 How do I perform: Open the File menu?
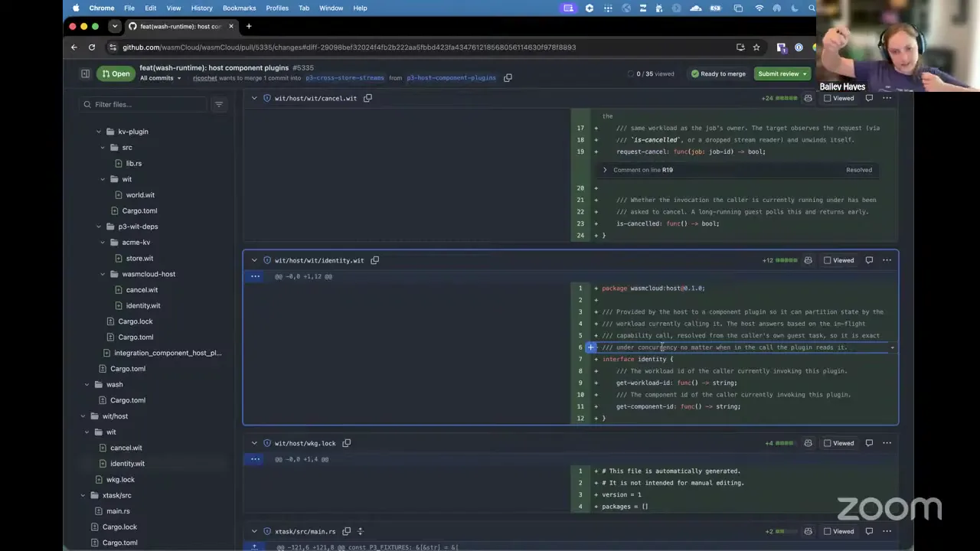coord(129,8)
